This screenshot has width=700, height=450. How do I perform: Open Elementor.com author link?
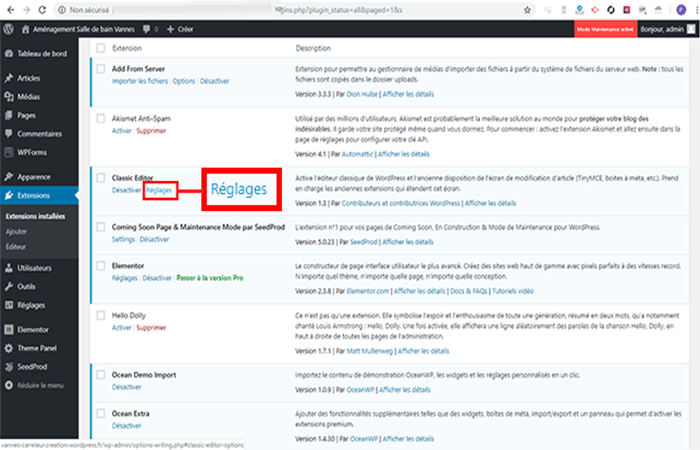pyautogui.click(x=368, y=291)
